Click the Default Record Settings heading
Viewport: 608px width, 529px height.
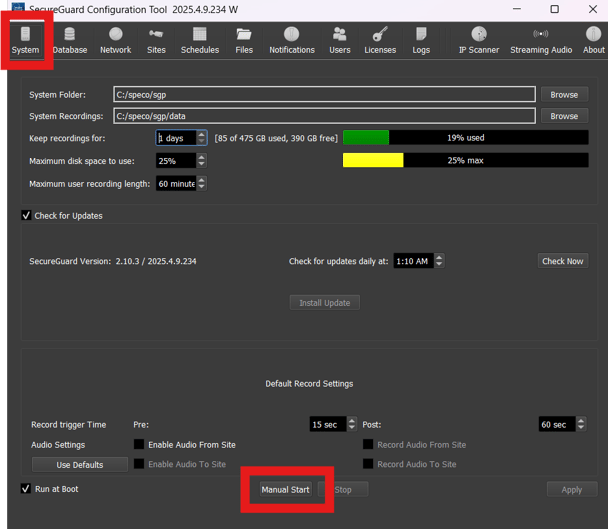[309, 384]
